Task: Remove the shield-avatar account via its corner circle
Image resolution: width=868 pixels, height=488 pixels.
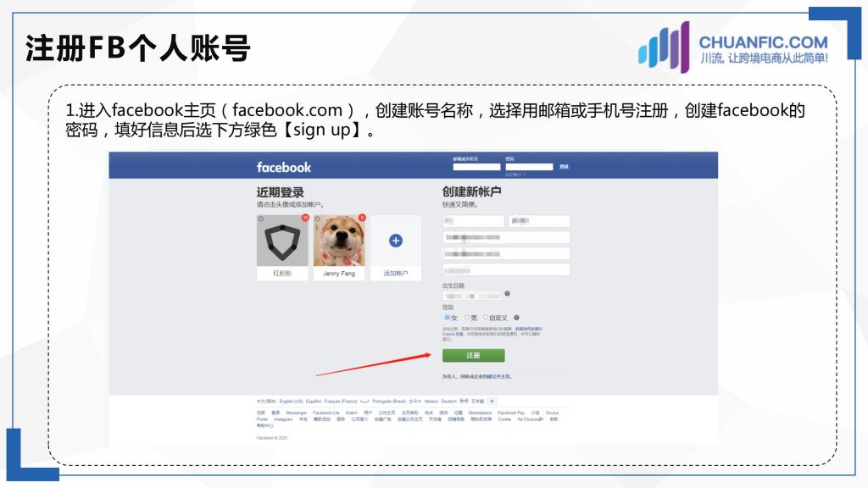Action: tap(261, 219)
